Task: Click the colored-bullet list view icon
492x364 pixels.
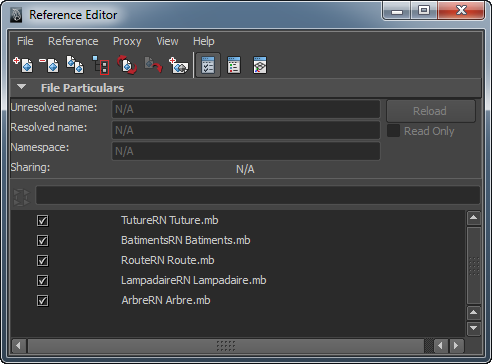Action: click(x=234, y=65)
